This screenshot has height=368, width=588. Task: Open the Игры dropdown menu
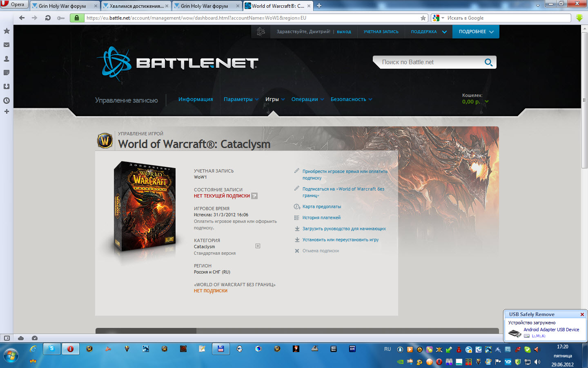point(275,99)
